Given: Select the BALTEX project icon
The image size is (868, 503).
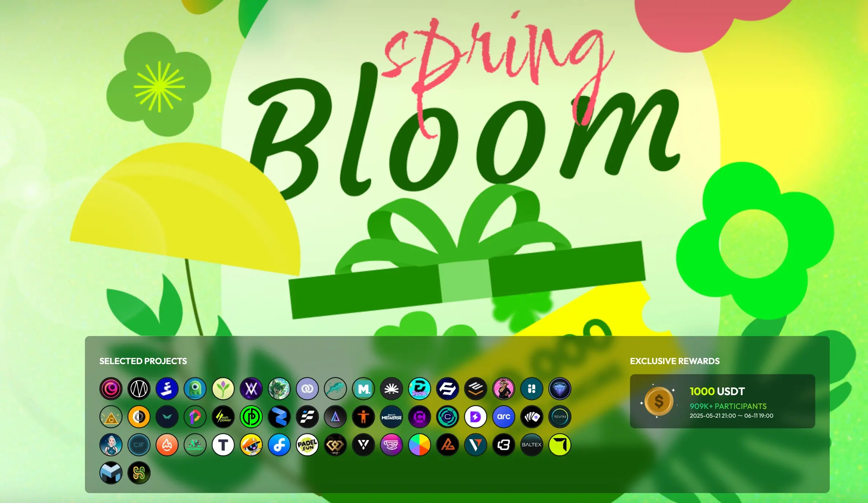Looking at the screenshot, I should coord(532,445).
